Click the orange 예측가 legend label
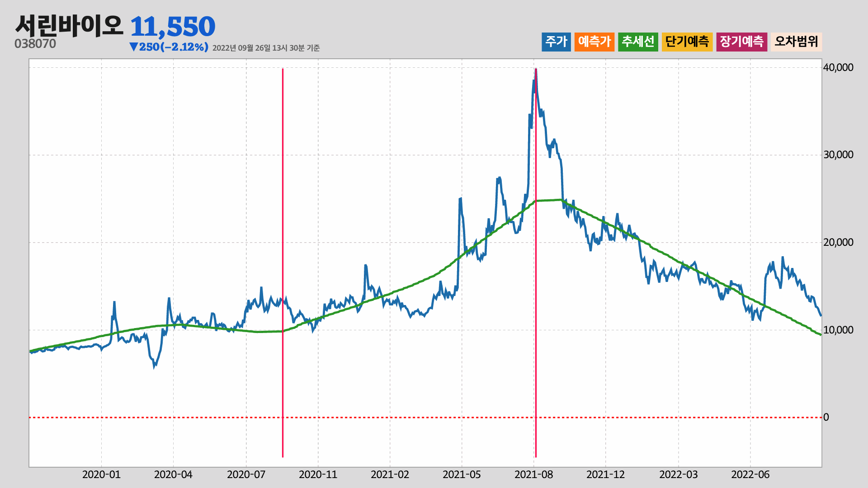Screen dimensions: 868x488 tap(594, 42)
